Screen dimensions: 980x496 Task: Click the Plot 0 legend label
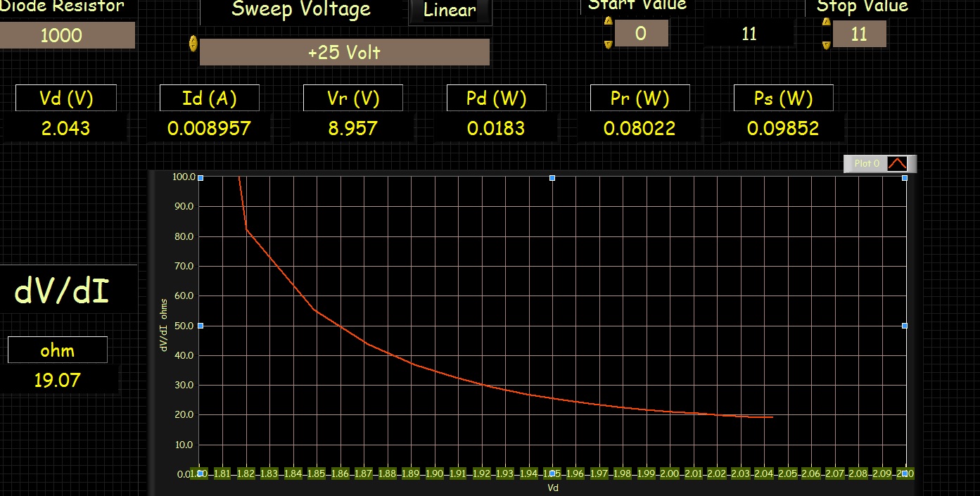[x=867, y=164]
